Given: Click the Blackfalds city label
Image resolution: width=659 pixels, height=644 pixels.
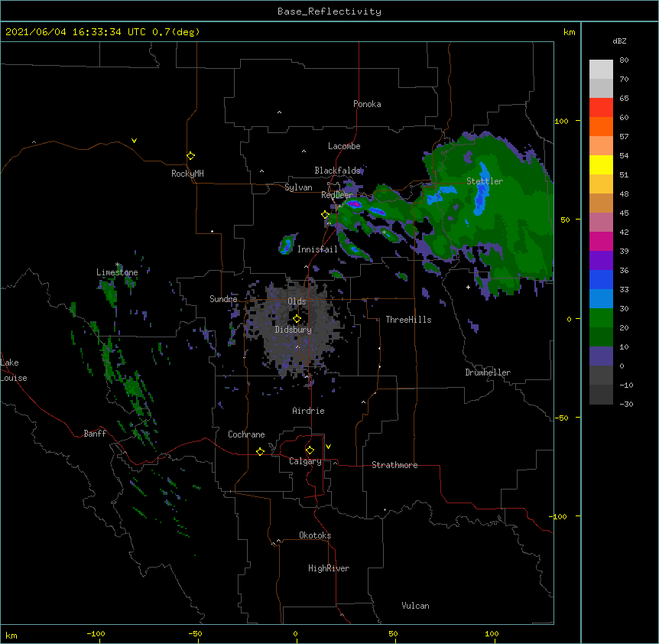Looking at the screenshot, I should 337,171.
